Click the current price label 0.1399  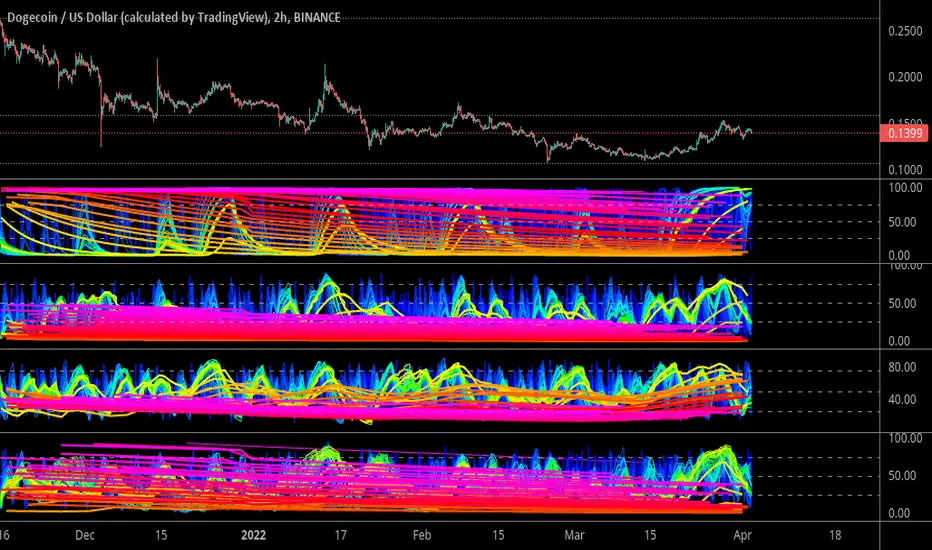pos(904,133)
